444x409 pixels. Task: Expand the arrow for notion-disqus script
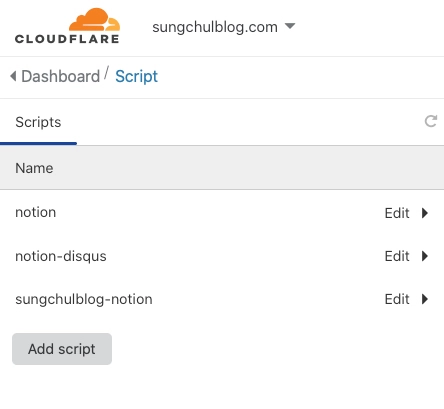click(425, 256)
